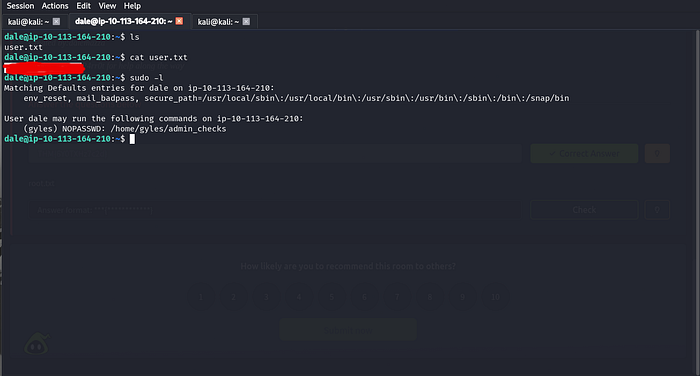Image resolution: width=700 pixels, height=376 pixels.
Task: Close the third kali@kali tab
Action: pos(246,21)
